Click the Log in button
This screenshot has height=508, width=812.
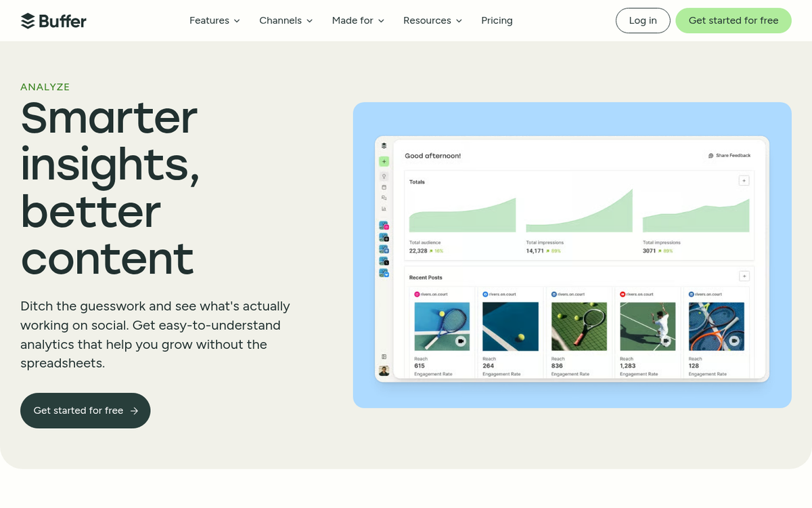[642, 20]
